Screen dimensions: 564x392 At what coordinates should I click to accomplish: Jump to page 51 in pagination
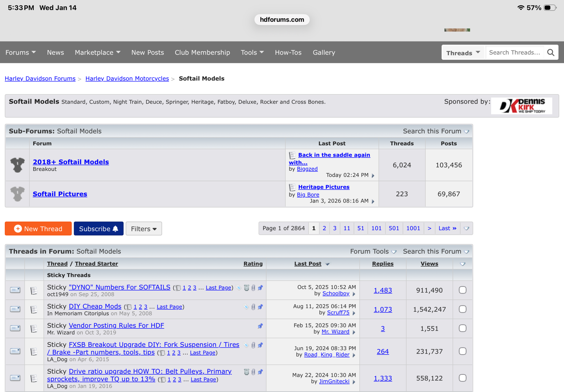tap(360, 228)
